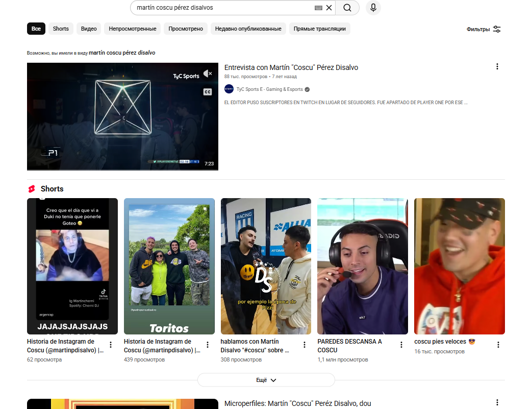
Task: Open options for 'PAREDES DESCANSA A COSCU' short
Action: [x=401, y=345]
